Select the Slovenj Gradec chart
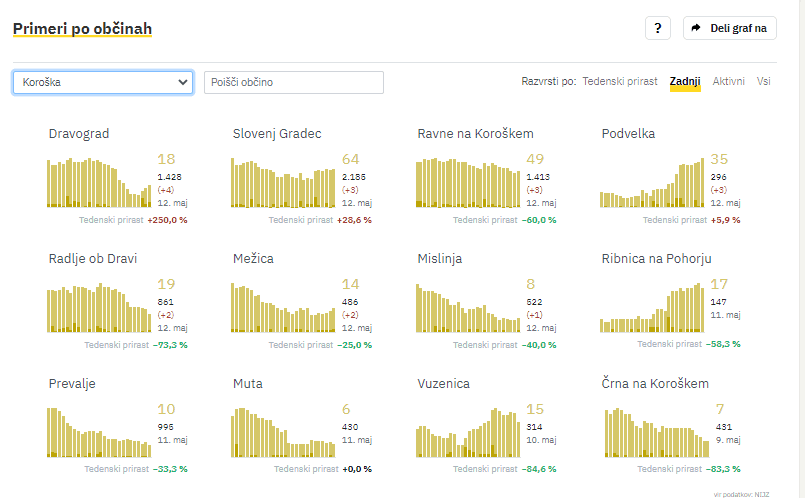 click(x=283, y=182)
